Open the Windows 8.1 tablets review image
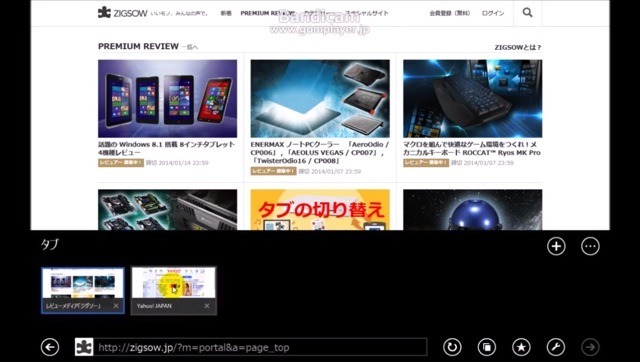The height and width of the screenshot is (362, 640). point(167,99)
